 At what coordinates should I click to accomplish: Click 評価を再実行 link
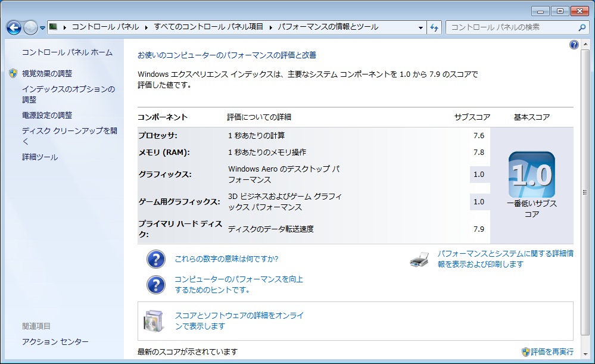[552, 352]
